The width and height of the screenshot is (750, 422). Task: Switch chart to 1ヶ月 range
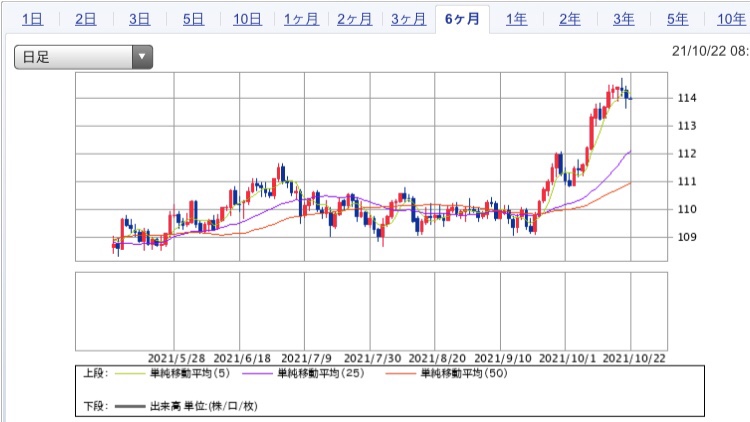click(x=302, y=19)
